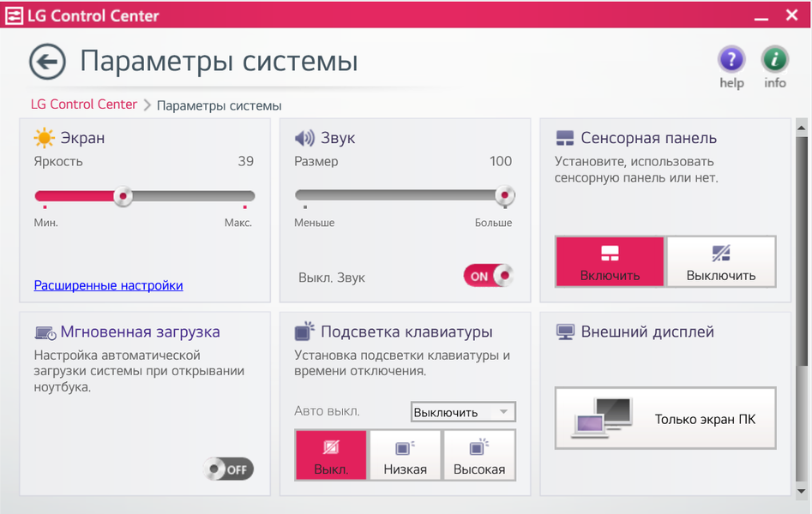Click the LG Control Center title bar logo icon

(x=14, y=15)
